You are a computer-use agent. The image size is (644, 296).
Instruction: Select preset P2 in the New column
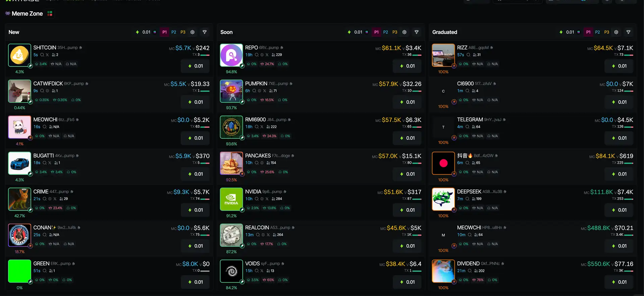point(174,32)
